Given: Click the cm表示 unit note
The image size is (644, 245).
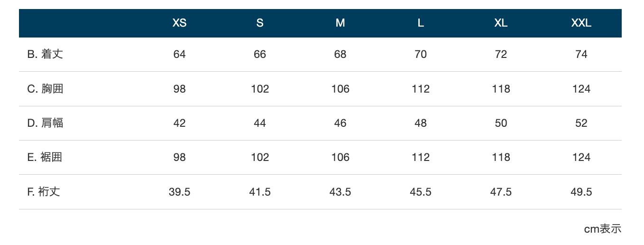Looking at the screenshot, I should pos(602,229).
